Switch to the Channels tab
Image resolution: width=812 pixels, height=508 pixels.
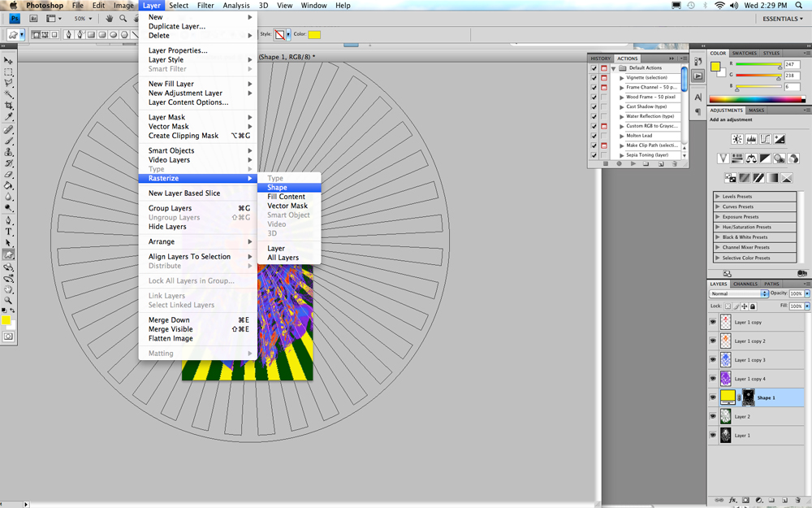point(745,284)
